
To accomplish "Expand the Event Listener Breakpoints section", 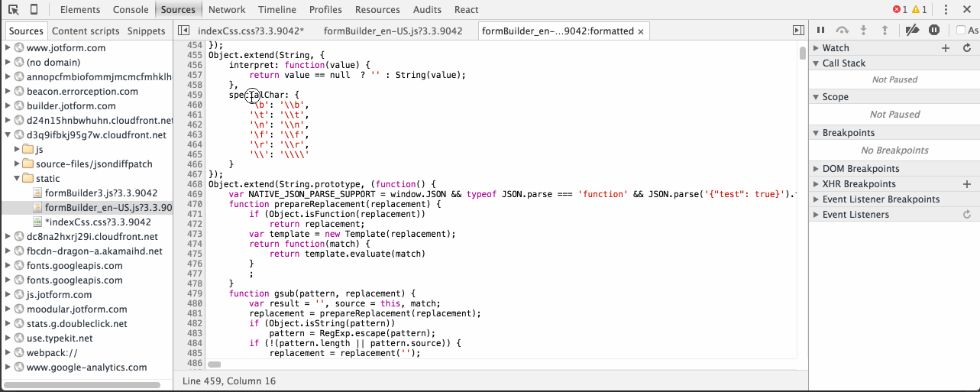I will (x=815, y=199).
